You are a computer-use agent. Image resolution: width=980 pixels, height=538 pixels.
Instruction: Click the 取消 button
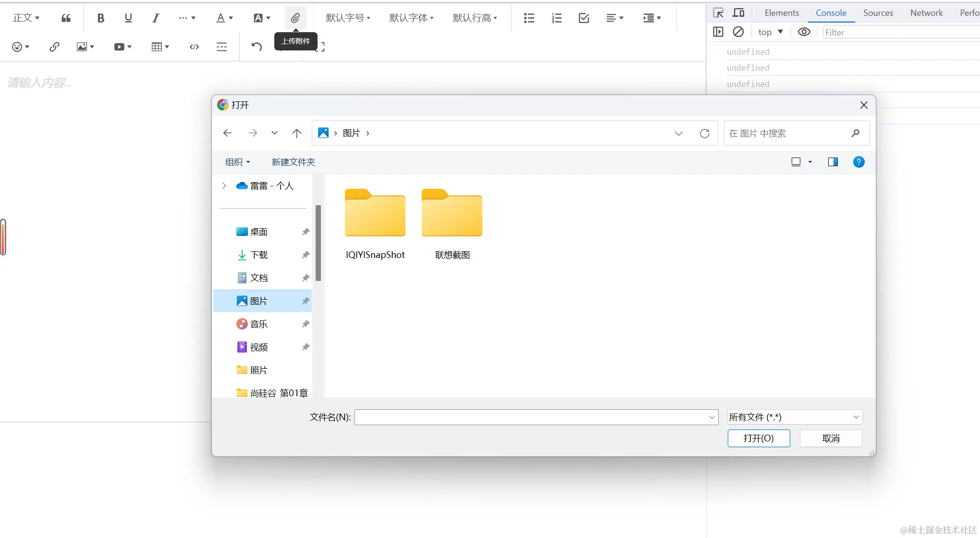(831, 438)
